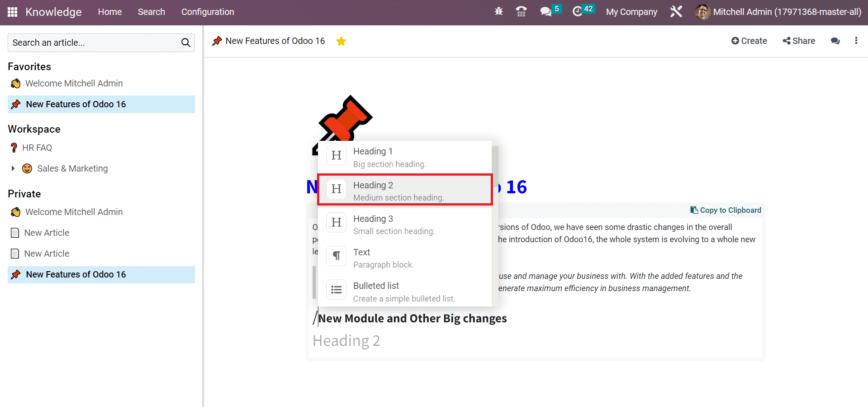
Task: Click the bug debug icon in the top bar
Action: [499, 11]
